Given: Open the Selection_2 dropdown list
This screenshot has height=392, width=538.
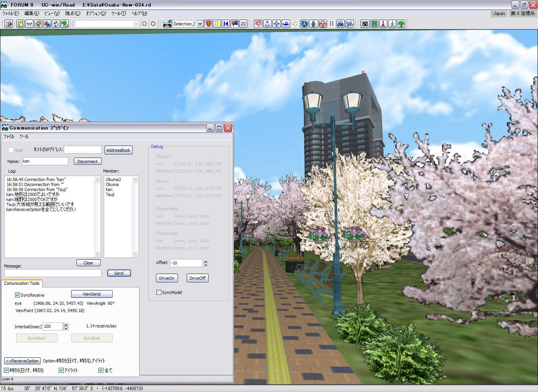Looking at the screenshot, I should click(x=200, y=24).
